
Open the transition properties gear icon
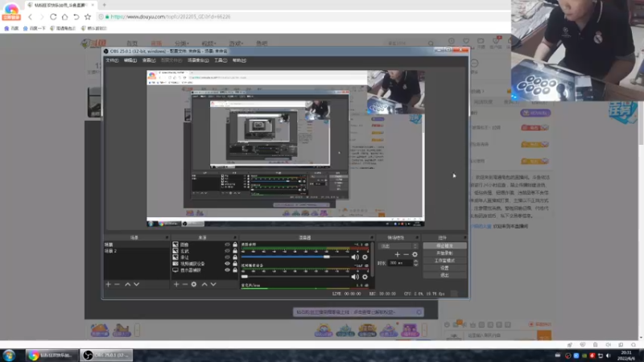pos(415,254)
